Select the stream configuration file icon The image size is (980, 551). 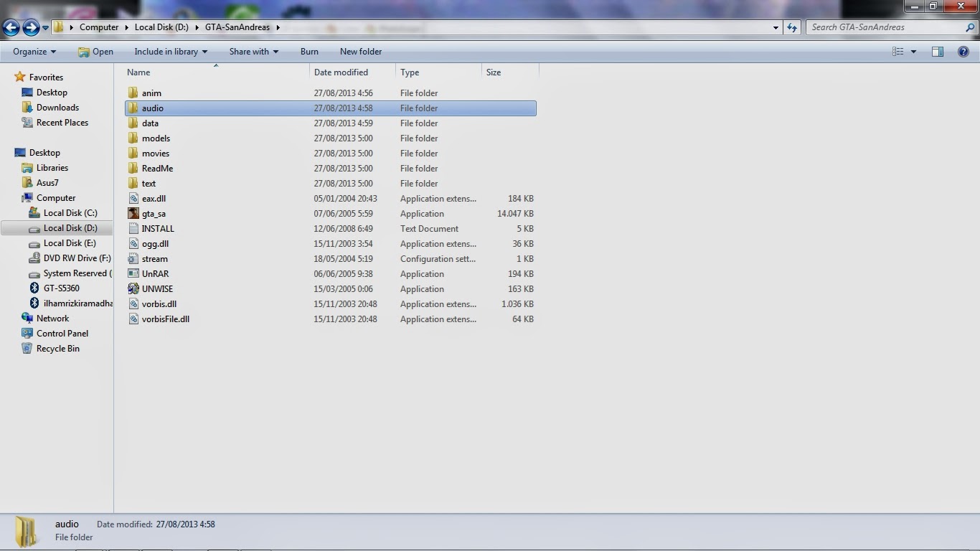click(133, 259)
